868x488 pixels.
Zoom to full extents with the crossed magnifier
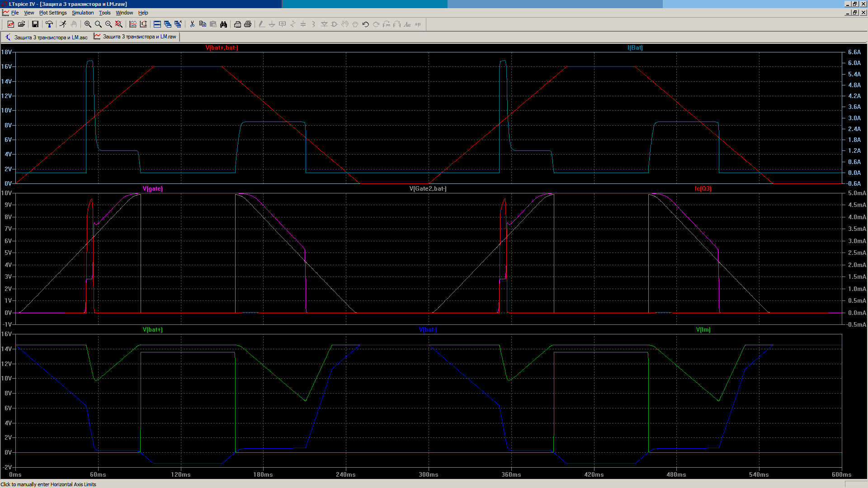(x=119, y=24)
